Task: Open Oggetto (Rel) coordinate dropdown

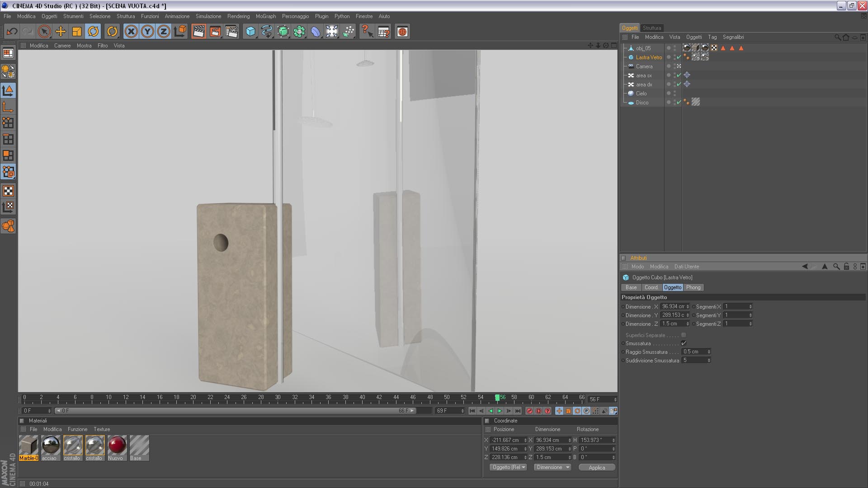Action: [x=509, y=467]
